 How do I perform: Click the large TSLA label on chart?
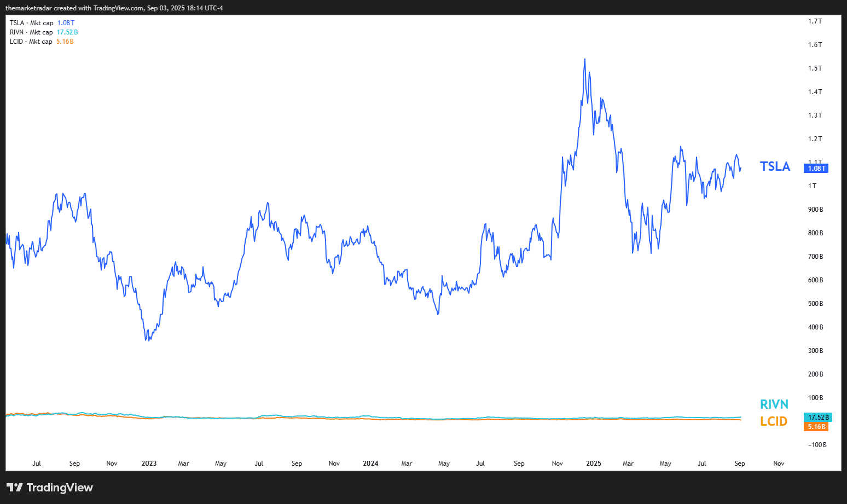coord(775,166)
